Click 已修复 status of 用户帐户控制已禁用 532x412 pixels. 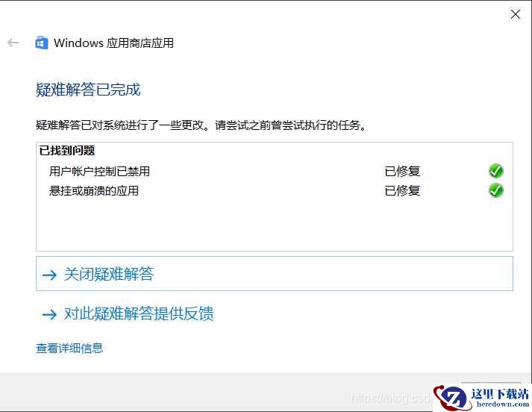pos(402,171)
